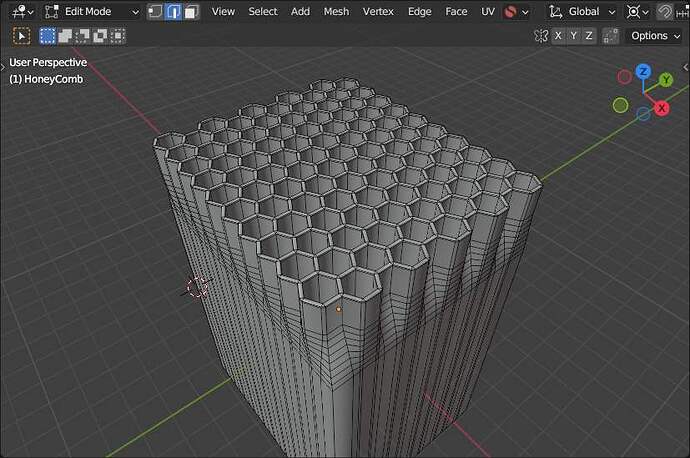Choose the subtract selection mode icon
This screenshot has width=690, height=458.
83,36
